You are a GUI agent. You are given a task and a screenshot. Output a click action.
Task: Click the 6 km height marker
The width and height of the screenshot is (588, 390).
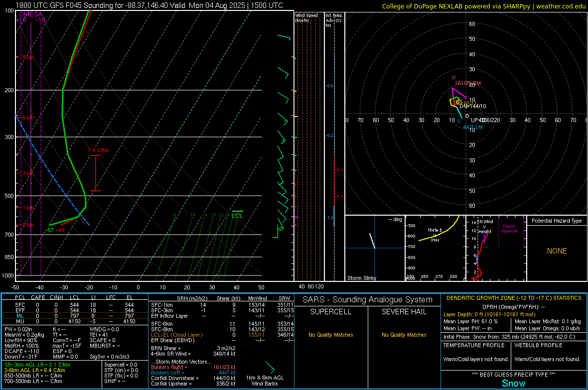[x=28, y=118]
